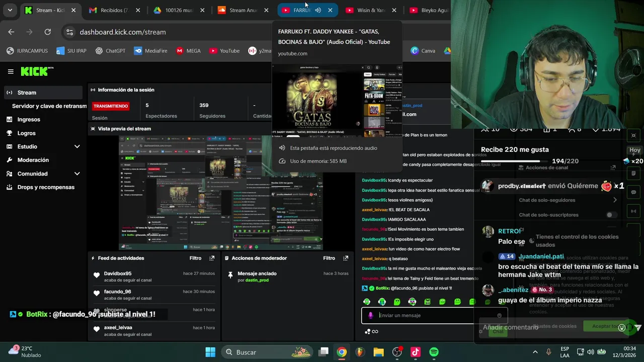Open Servidor y clave de retransmisión

(x=49, y=106)
